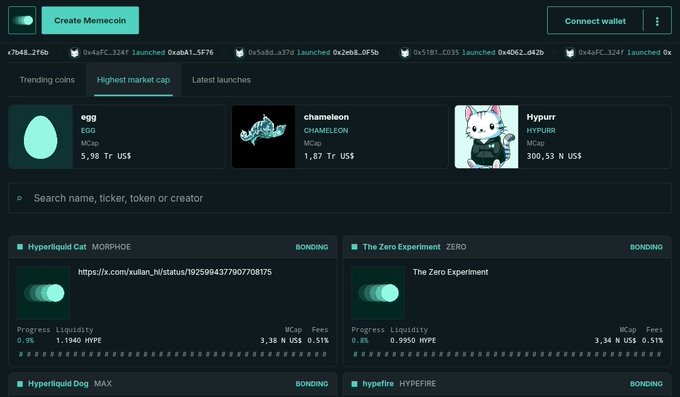680x397 pixels.
Task: Select Highest market cap tab
Action: tap(133, 80)
